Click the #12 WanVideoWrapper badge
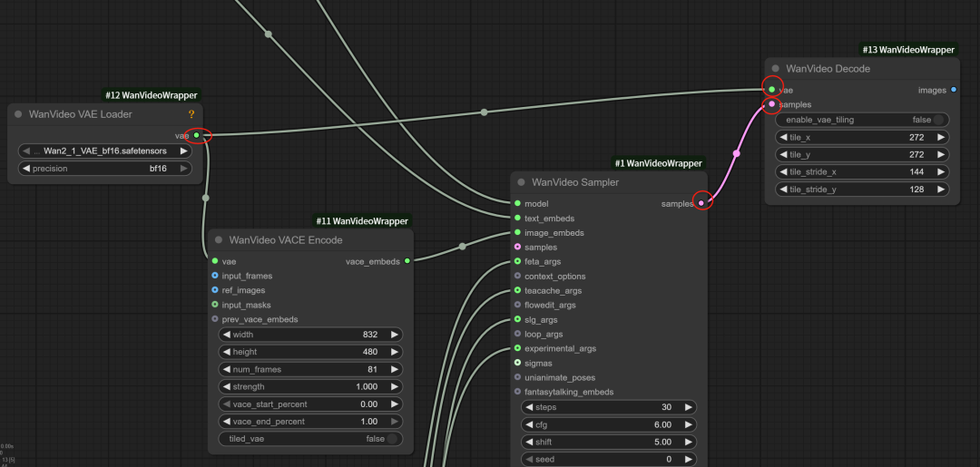The image size is (980, 467). tap(151, 94)
